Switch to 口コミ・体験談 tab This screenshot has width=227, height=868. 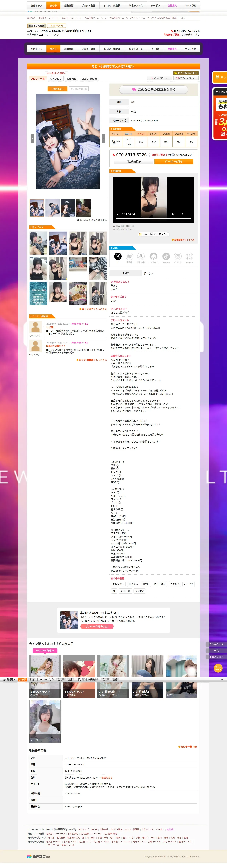tap(89, 78)
